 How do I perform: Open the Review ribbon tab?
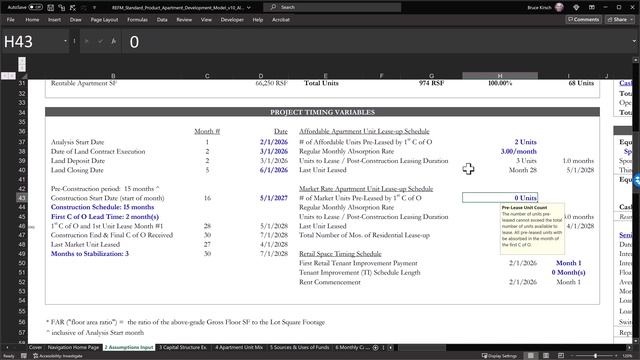point(184,20)
